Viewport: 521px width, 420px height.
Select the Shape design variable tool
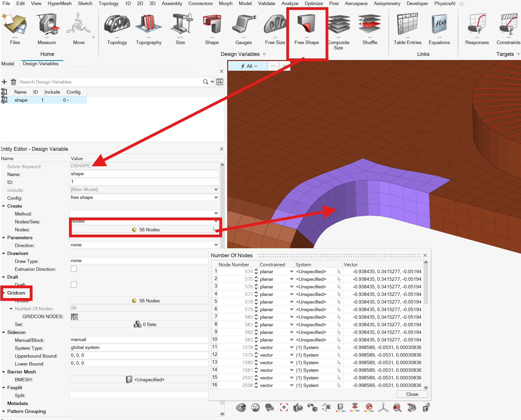(212, 28)
